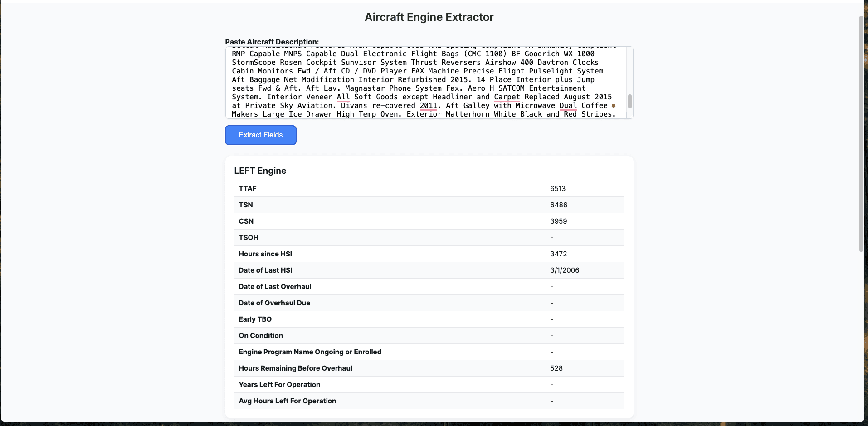
Task: Click the LEFT Engine section heading
Action: 260,171
